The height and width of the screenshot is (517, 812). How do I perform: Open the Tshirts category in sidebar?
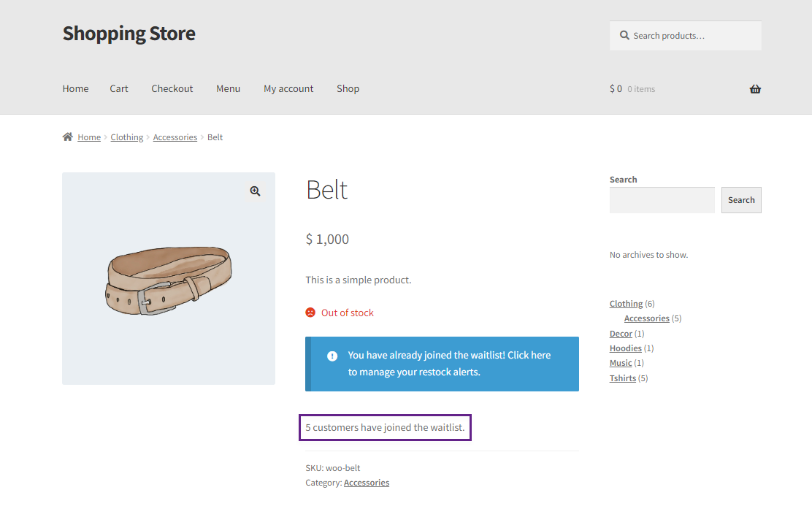pos(622,378)
